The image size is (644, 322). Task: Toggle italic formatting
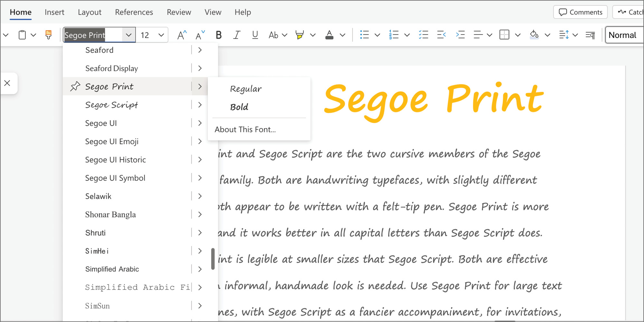[x=237, y=35]
